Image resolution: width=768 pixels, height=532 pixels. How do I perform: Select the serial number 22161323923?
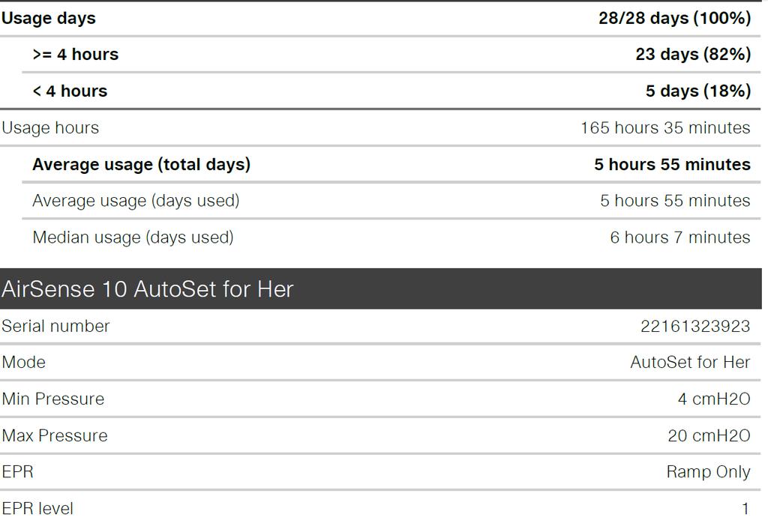point(695,326)
